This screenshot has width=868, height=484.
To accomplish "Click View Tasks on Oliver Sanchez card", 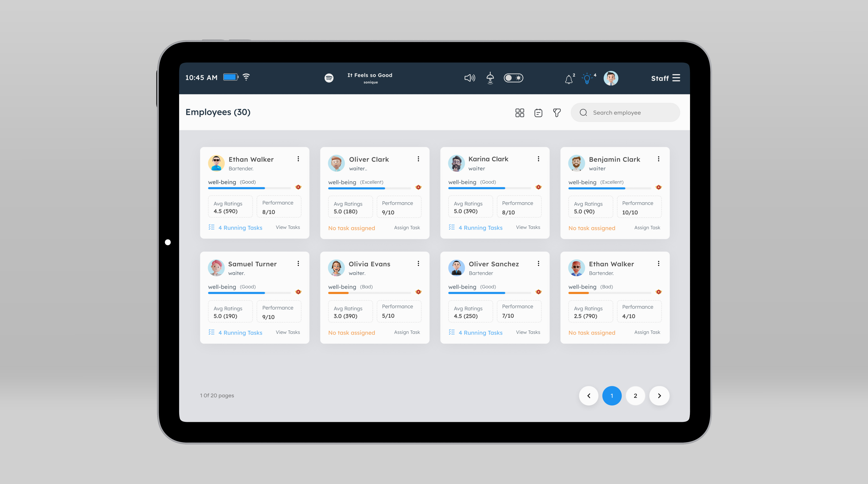I will [x=528, y=332].
